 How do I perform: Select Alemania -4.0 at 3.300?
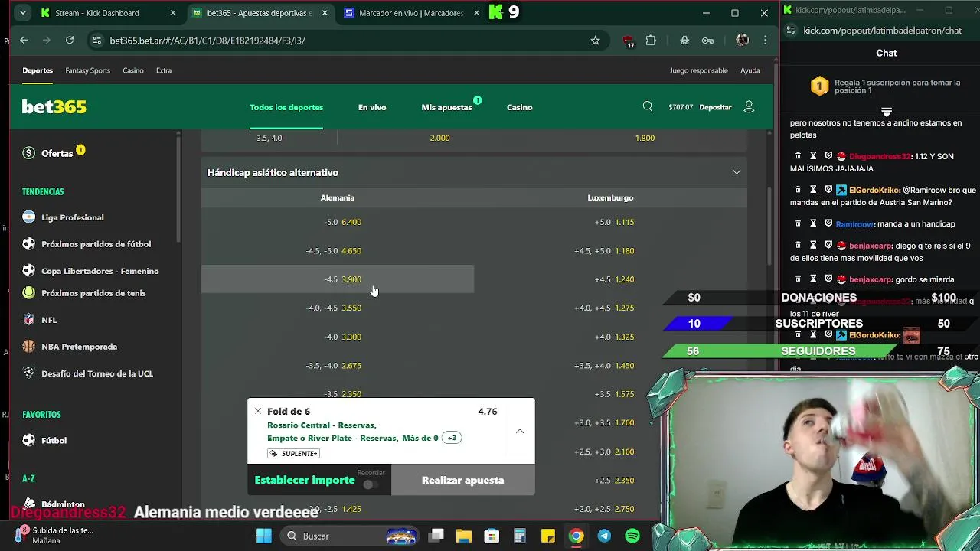338,337
